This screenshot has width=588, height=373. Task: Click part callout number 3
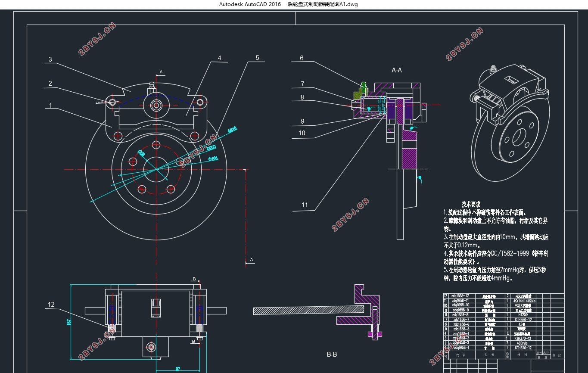[x=50, y=59]
